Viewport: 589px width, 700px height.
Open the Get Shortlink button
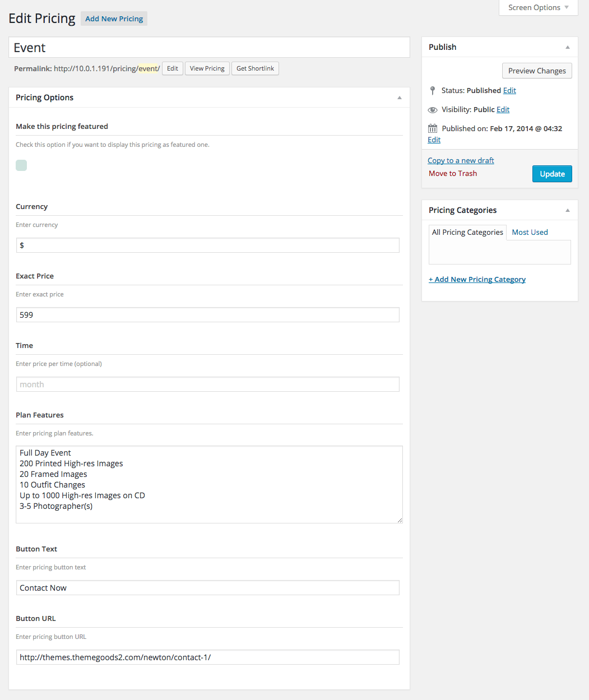255,68
